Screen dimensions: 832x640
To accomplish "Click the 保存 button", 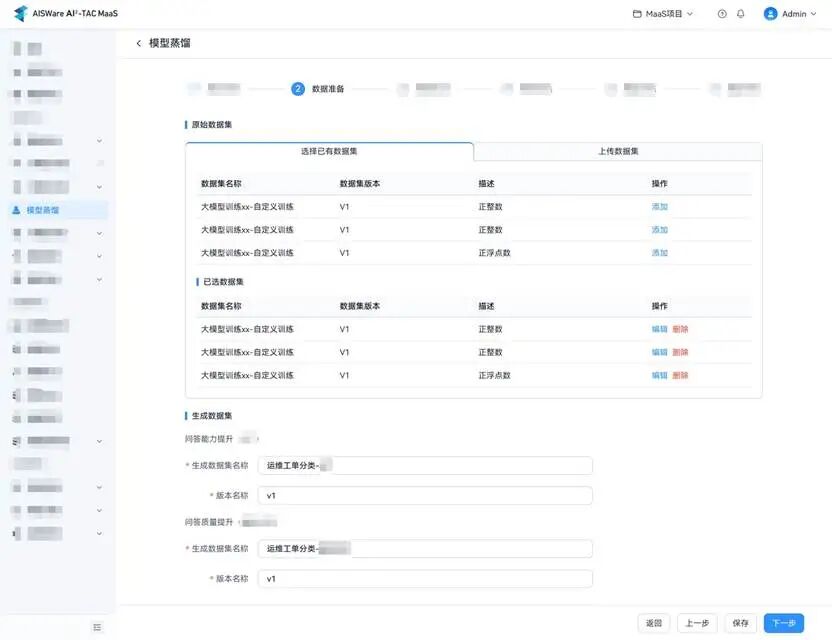I will (741, 623).
